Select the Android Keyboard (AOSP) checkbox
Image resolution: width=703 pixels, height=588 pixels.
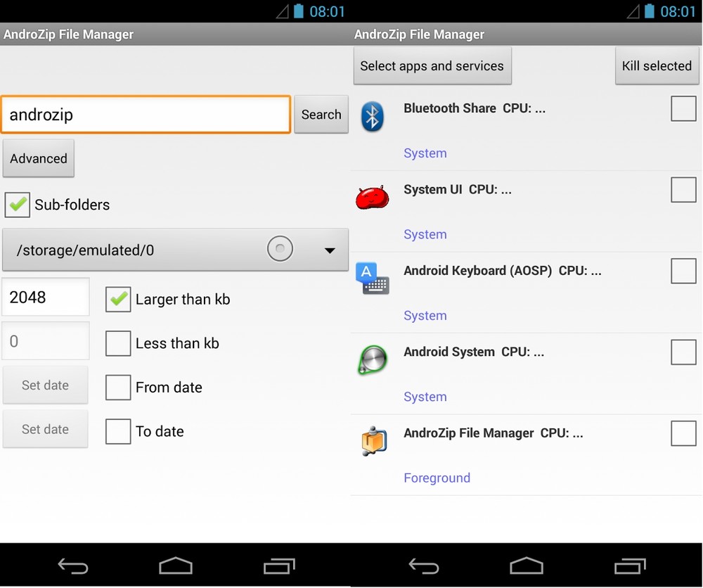click(x=683, y=271)
